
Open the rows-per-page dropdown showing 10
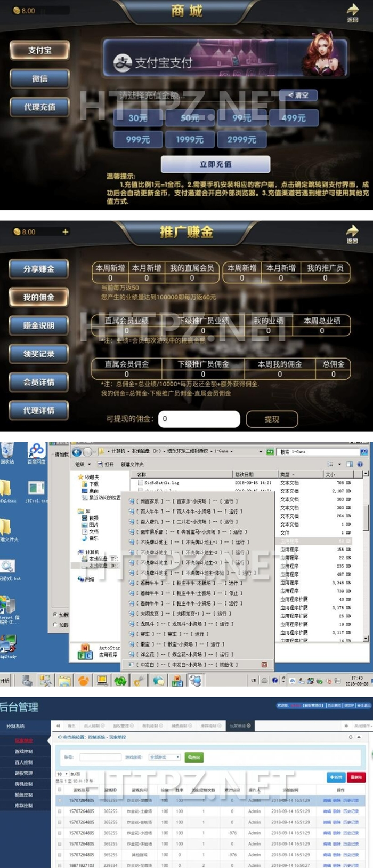pos(62,774)
